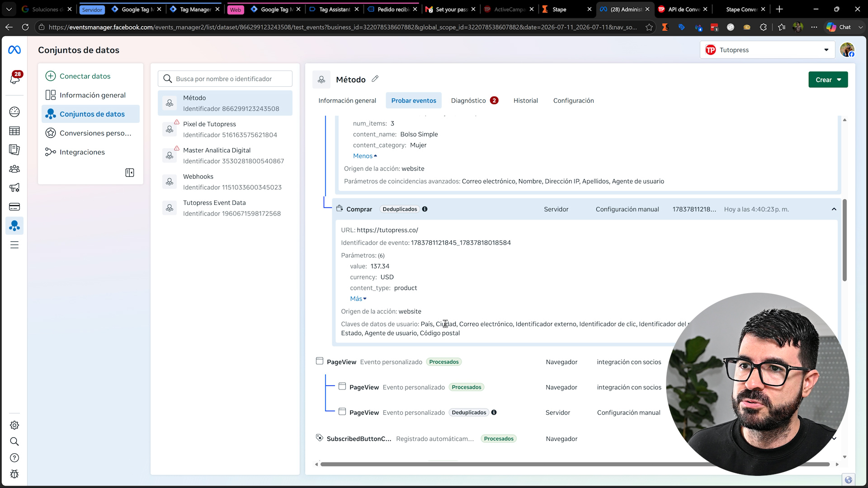Screen dimensions: 868x488
Task: Open Tutopress business account dropdown
Action: coord(767,50)
